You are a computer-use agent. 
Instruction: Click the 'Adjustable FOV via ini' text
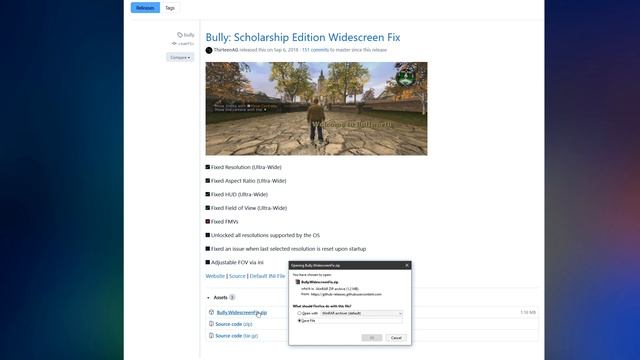click(x=237, y=262)
